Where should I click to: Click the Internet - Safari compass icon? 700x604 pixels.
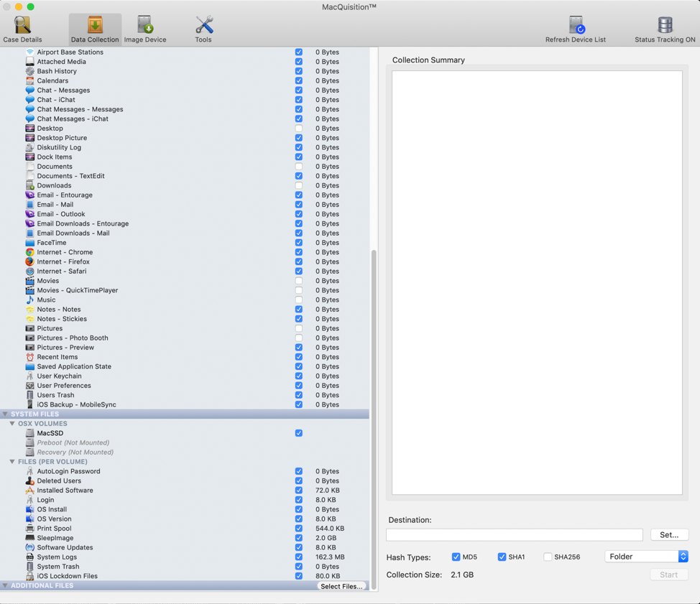click(x=30, y=271)
